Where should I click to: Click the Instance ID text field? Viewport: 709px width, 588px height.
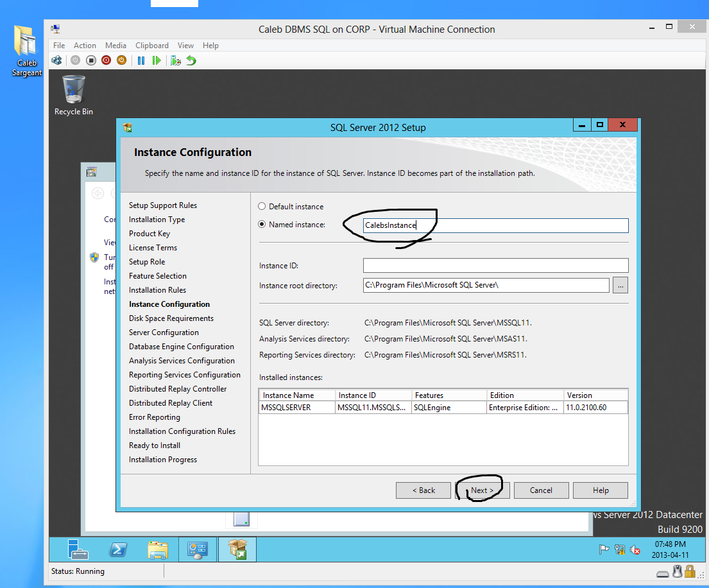(x=495, y=266)
